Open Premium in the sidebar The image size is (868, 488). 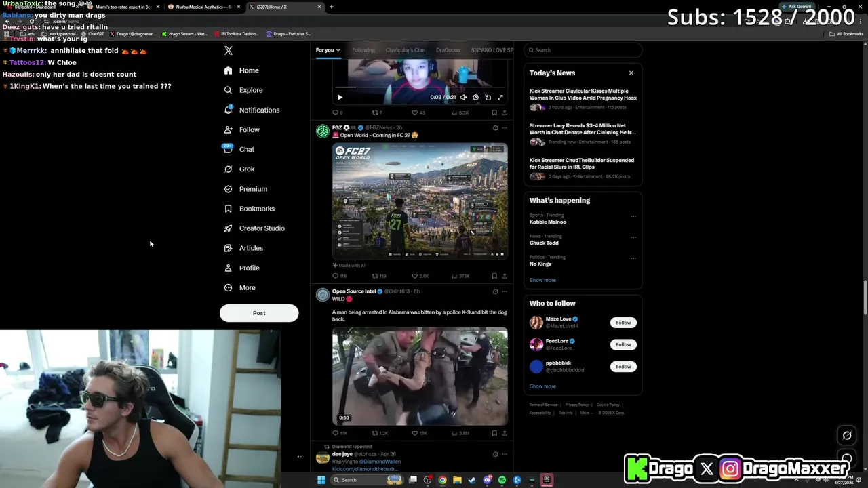click(x=245, y=189)
